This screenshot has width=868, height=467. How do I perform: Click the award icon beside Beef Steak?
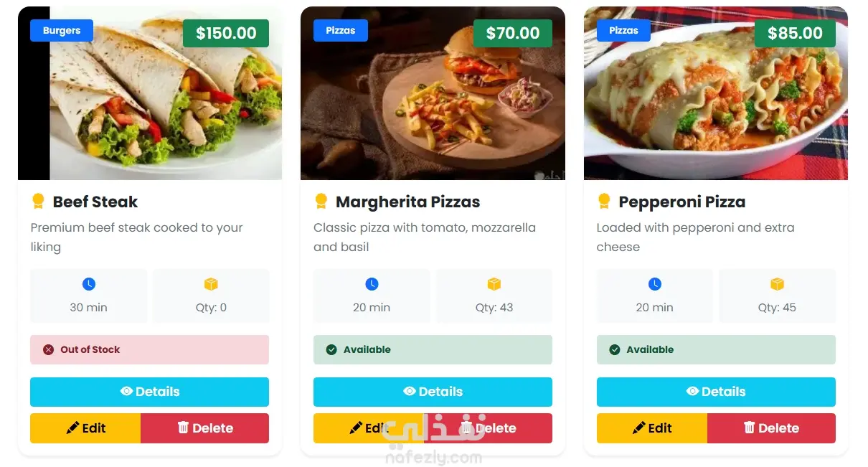(38, 202)
